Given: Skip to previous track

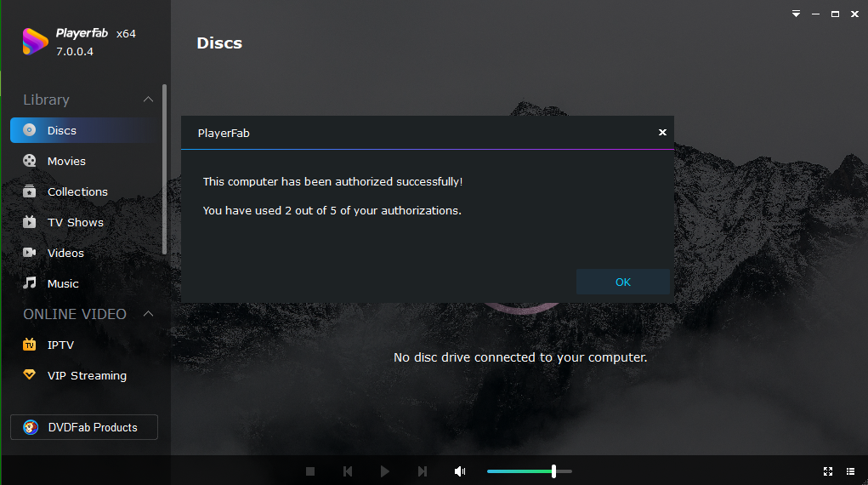Looking at the screenshot, I should pos(348,471).
